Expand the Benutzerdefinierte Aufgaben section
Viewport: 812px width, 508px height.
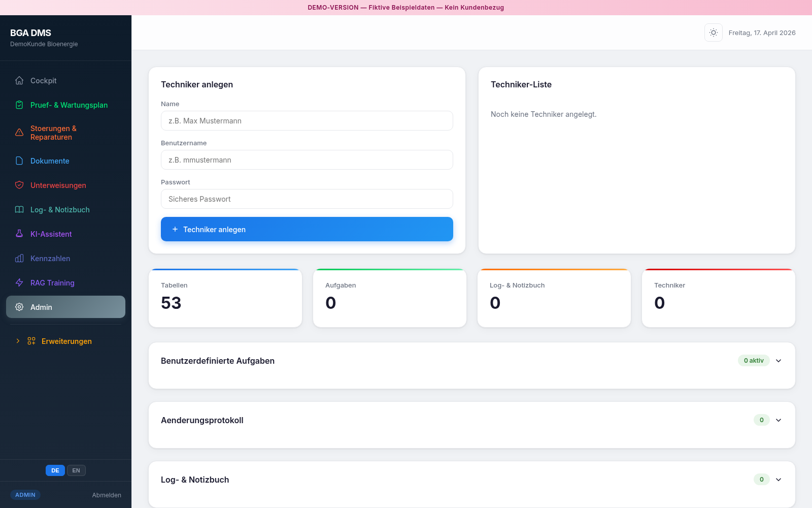tap(779, 361)
